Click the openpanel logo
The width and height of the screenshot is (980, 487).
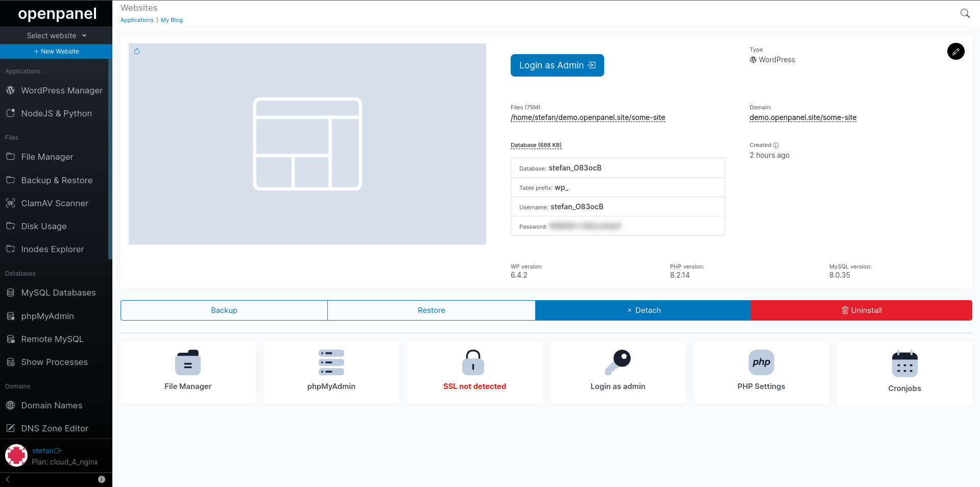(x=57, y=13)
